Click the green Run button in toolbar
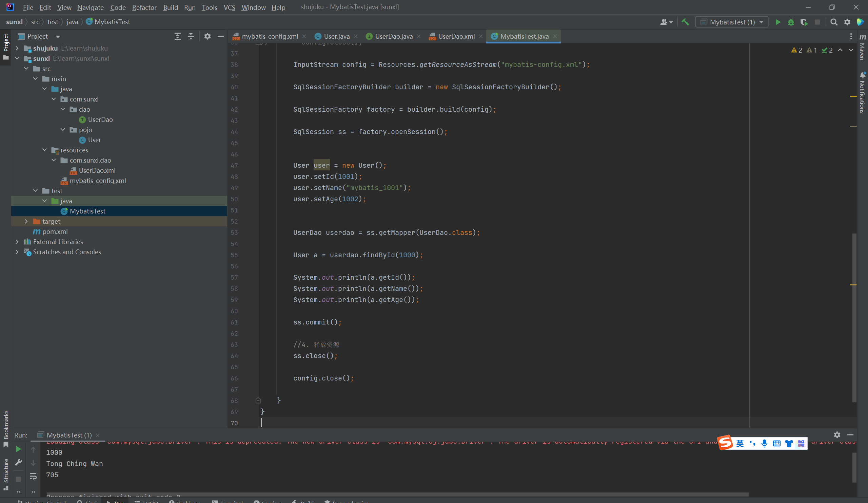Screen dimensions: 868x503 [x=777, y=22]
